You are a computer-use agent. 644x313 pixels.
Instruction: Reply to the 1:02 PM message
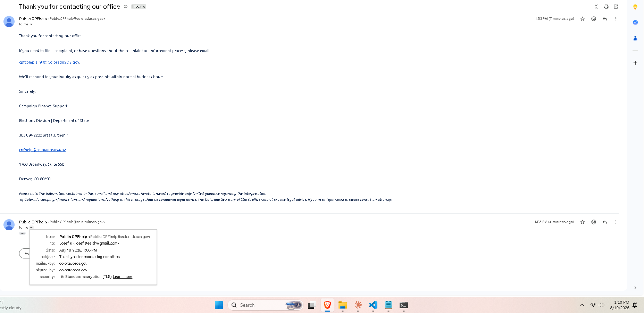pyautogui.click(x=605, y=19)
